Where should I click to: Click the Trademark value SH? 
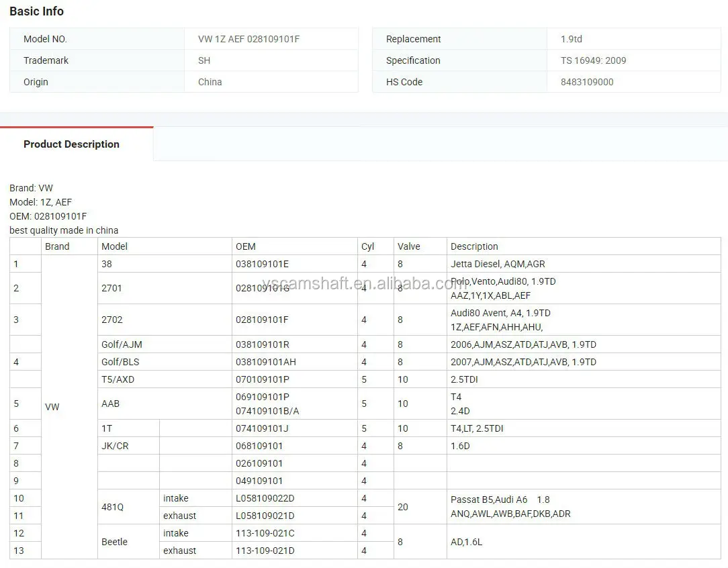tap(204, 60)
